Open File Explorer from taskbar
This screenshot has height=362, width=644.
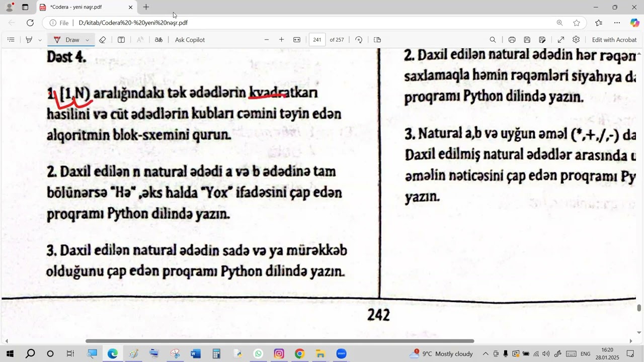coord(320,353)
